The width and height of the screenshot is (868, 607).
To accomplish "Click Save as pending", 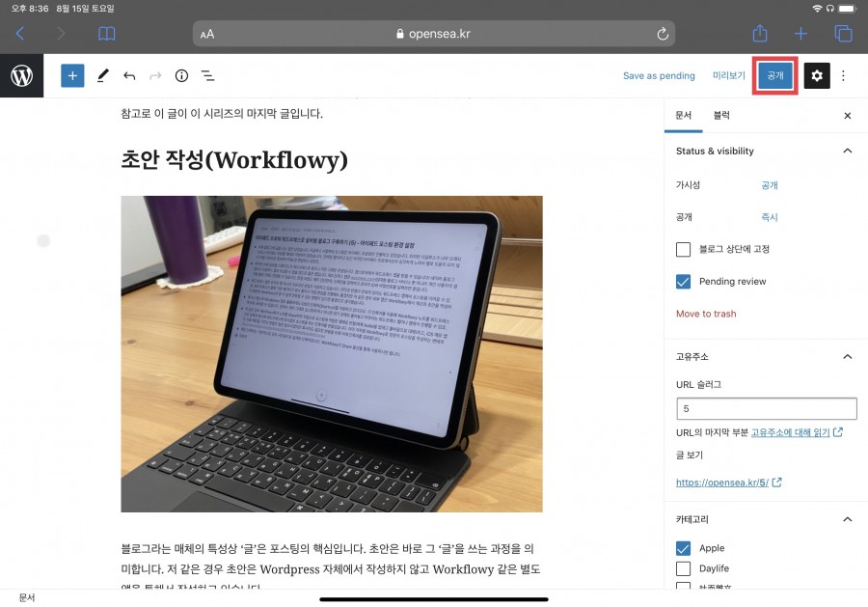I will tap(659, 76).
